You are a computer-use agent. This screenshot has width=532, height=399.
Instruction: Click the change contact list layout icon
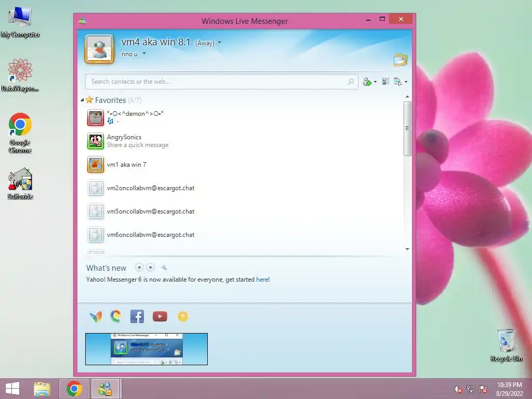385,82
